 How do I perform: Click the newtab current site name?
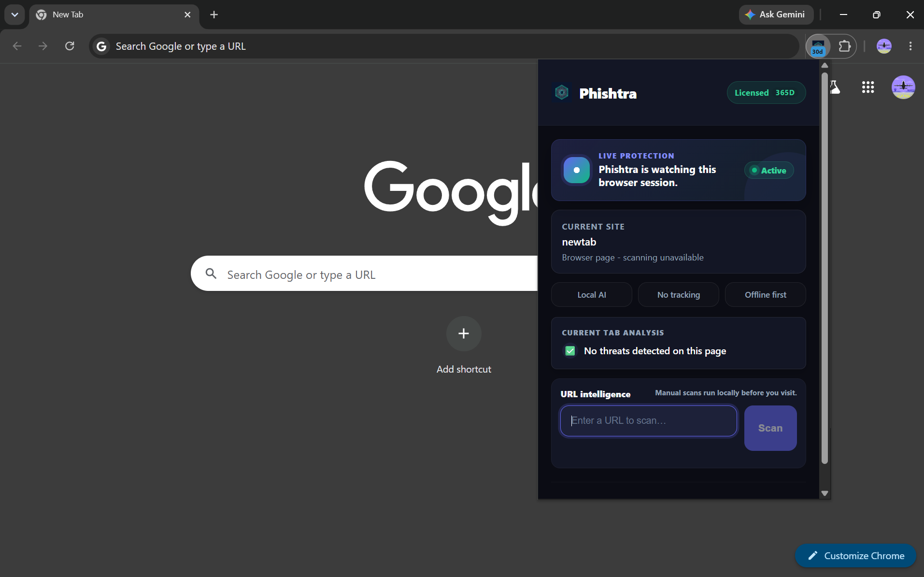pyautogui.click(x=579, y=242)
